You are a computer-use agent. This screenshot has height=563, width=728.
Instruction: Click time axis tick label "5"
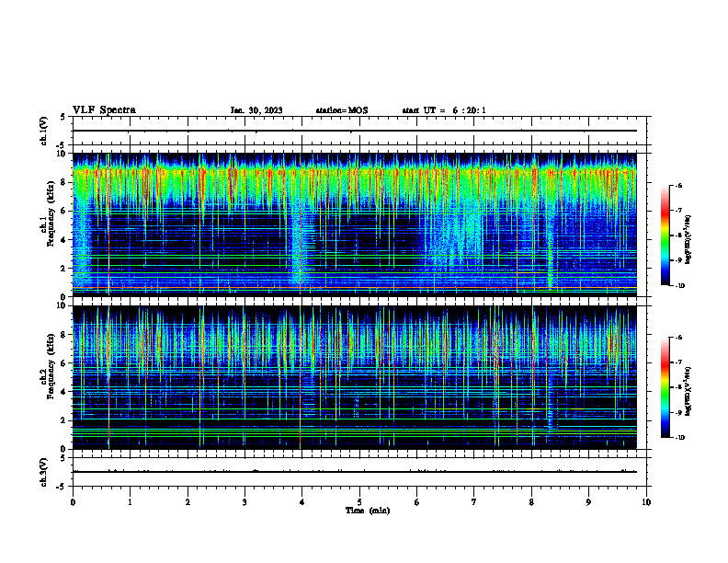click(359, 502)
